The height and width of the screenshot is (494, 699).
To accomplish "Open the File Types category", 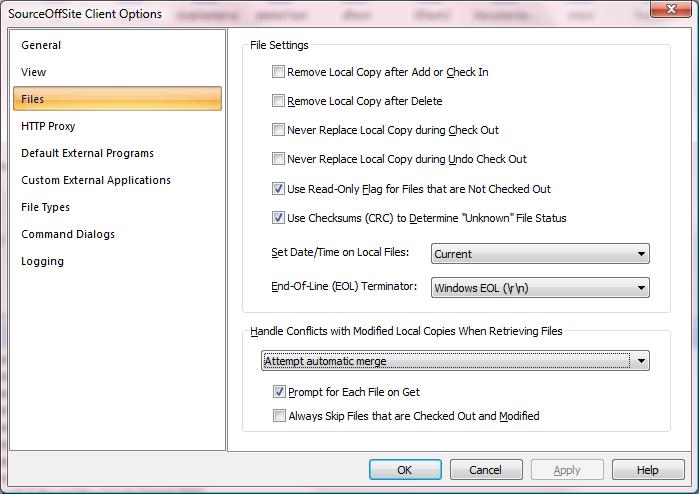I will (x=45, y=207).
